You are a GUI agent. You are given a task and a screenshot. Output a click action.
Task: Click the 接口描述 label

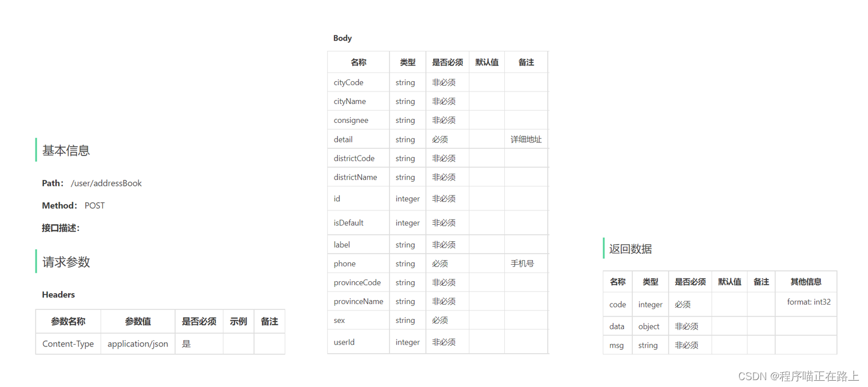pos(61,228)
